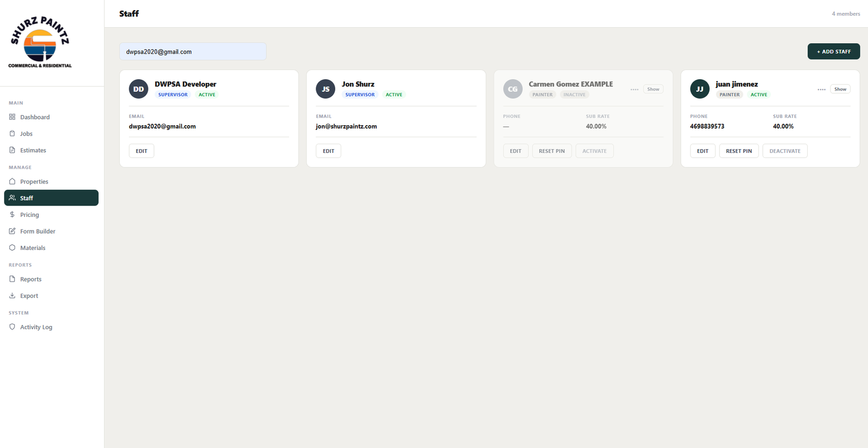
Task: Click the Reports file icon
Action: (12, 279)
